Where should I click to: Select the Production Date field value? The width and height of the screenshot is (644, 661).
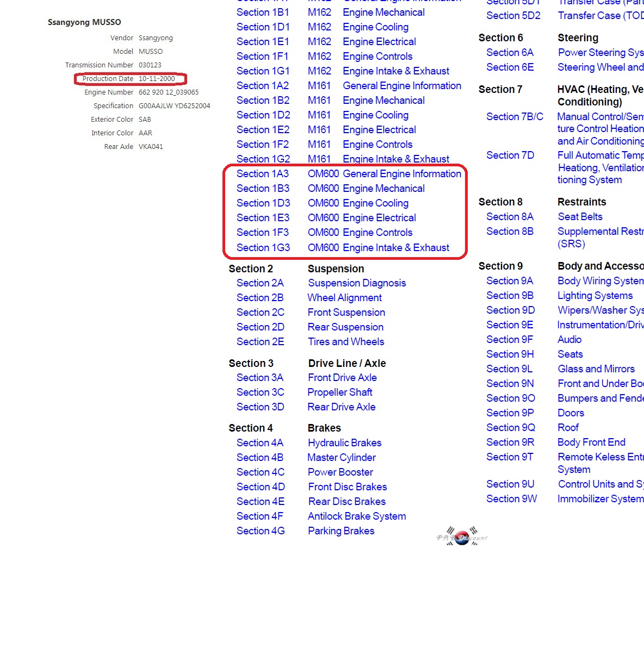pyautogui.click(x=157, y=79)
